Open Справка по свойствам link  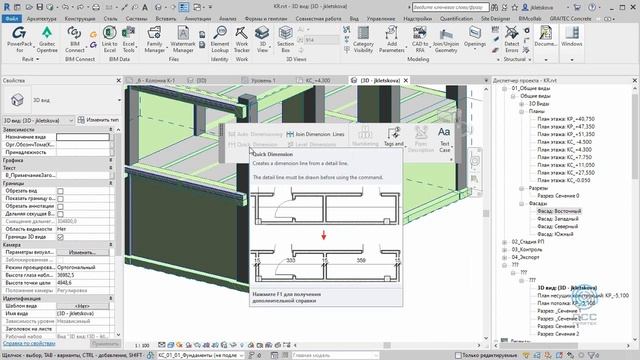coord(29,344)
